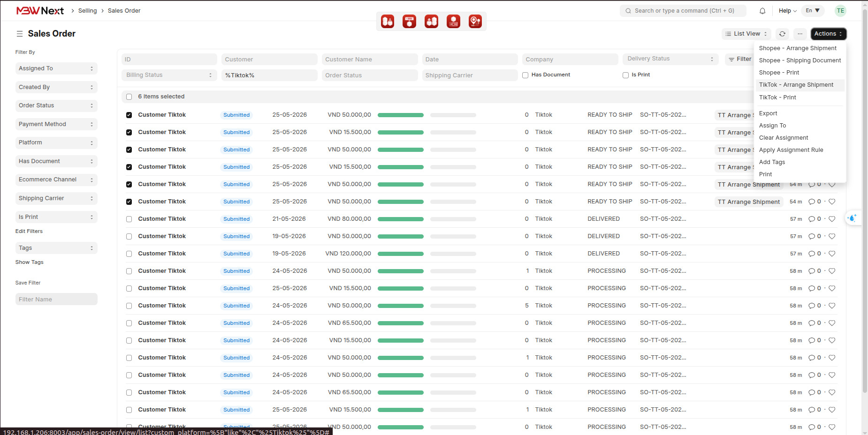The image size is (868, 435).
Task: Select the 19-05-2026 VND 50.000,00 row checkbox
Action: [129, 236]
